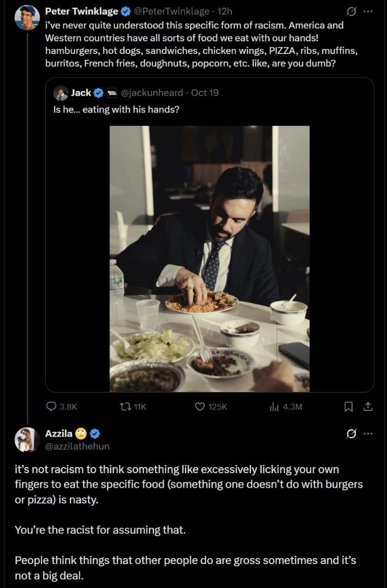Screen dimensions: 387x588
Task: Click Grok icon on Peter Twinklage's tweet
Action: pos(352,11)
